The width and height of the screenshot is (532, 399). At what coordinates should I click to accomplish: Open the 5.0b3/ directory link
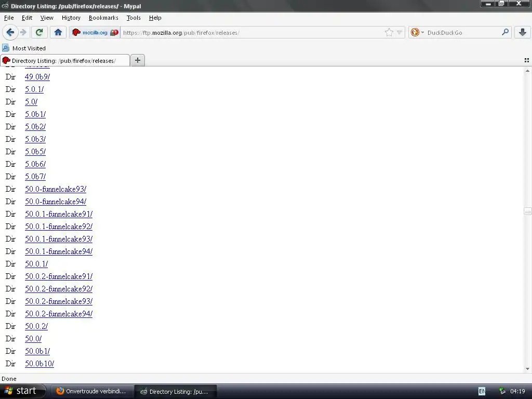(x=35, y=139)
